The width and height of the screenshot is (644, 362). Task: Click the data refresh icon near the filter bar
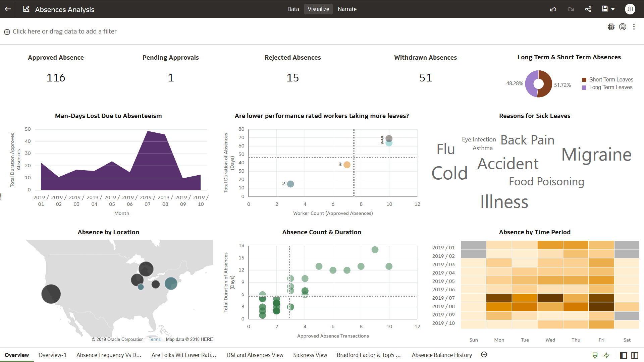click(623, 27)
